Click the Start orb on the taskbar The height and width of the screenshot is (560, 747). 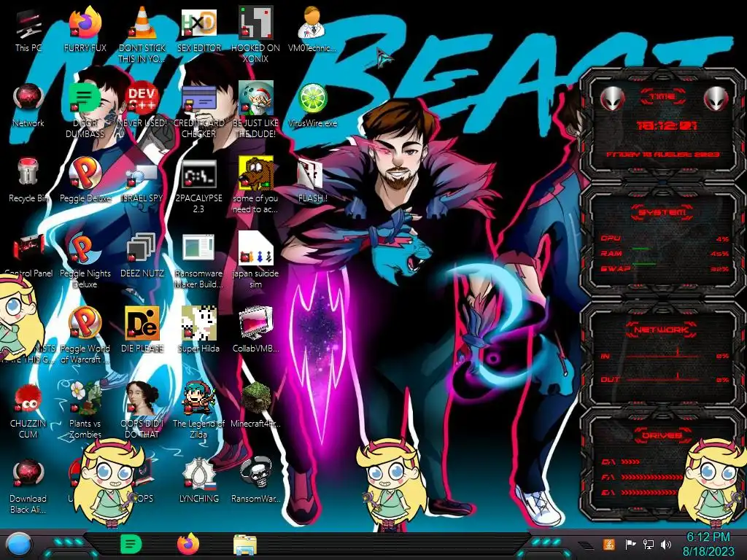pos(20,545)
